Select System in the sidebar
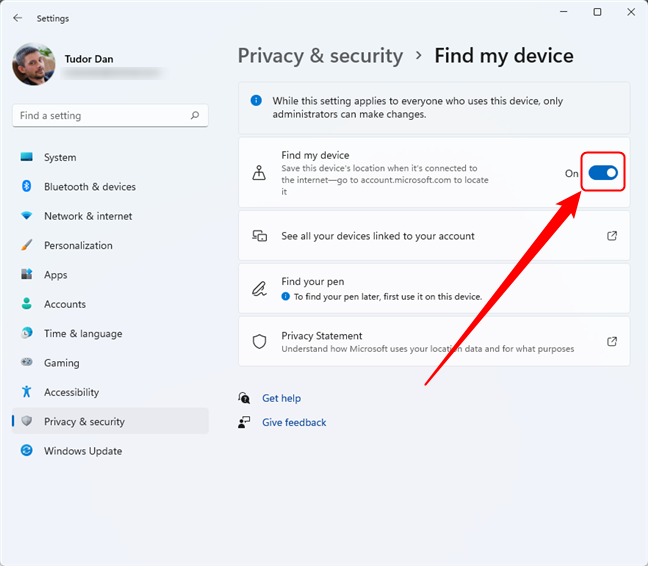This screenshot has width=648, height=566. [x=110, y=157]
